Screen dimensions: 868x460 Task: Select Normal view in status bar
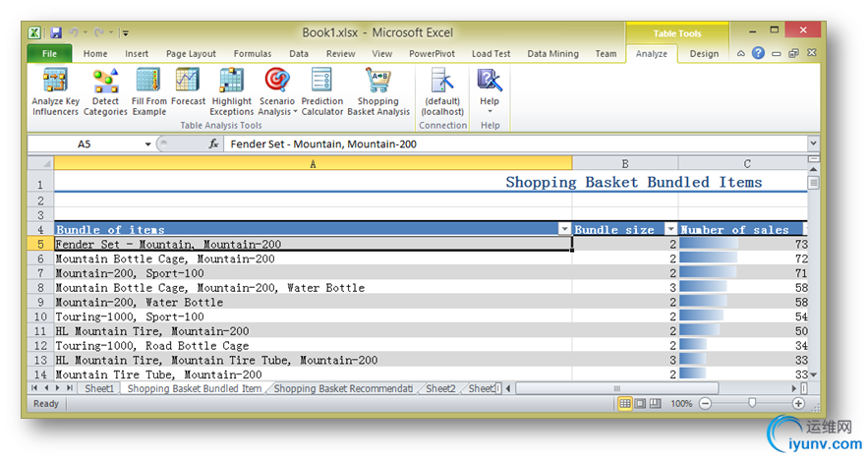tap(625, 404)
